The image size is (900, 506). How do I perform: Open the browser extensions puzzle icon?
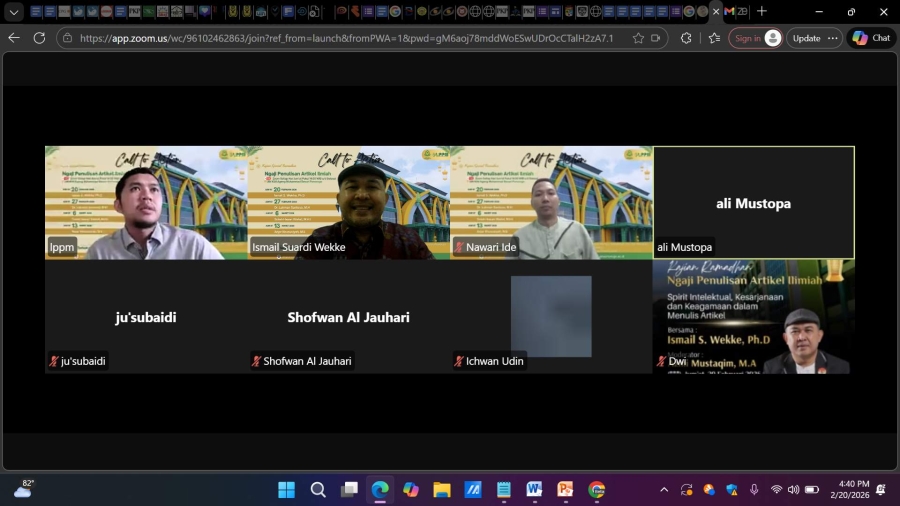pos(686,38)
